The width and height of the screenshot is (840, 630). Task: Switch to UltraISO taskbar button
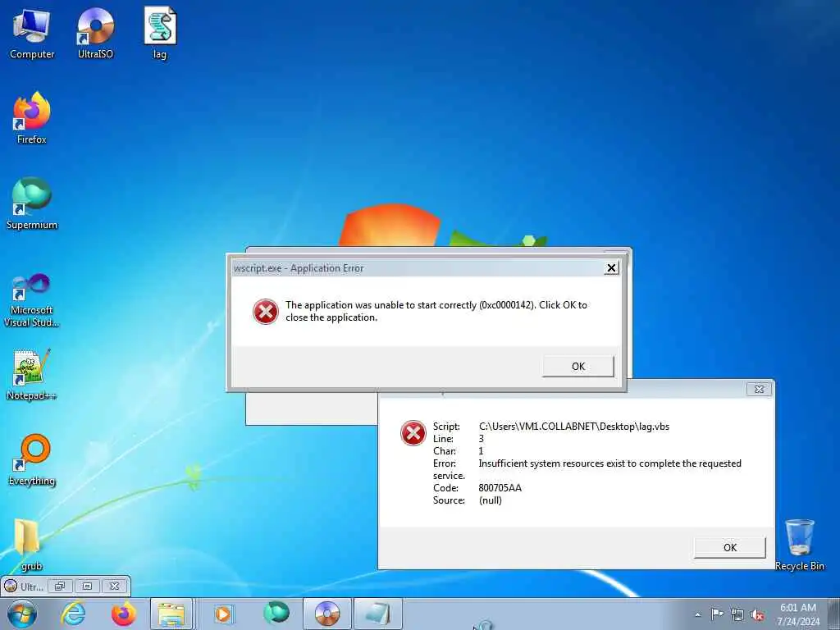tap(327, 614)
